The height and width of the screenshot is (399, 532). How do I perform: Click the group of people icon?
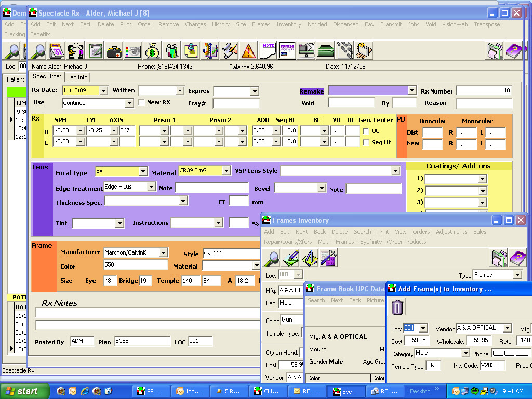[x=172, y=51]
